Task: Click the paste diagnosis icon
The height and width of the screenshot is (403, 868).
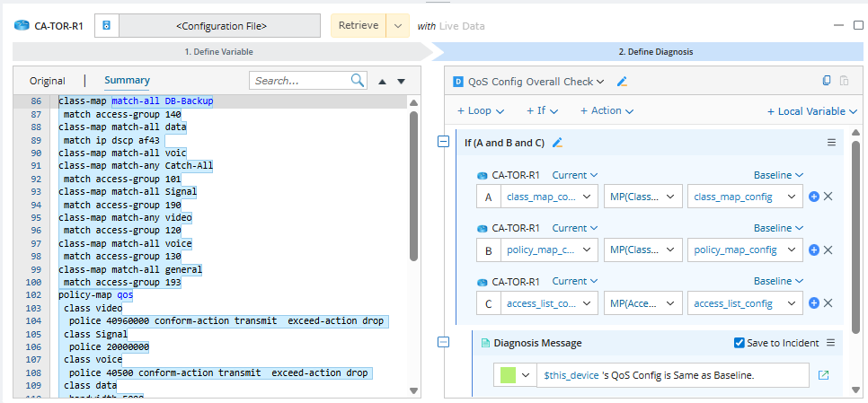Action: (x=845, y=81)
